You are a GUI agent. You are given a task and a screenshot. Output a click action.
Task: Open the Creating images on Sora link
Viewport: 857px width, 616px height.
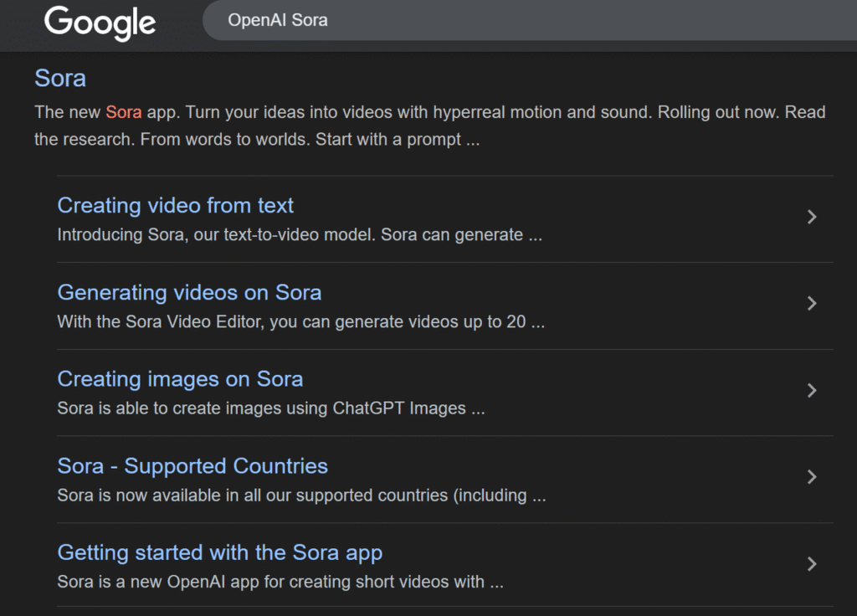(x=180, y=379)
